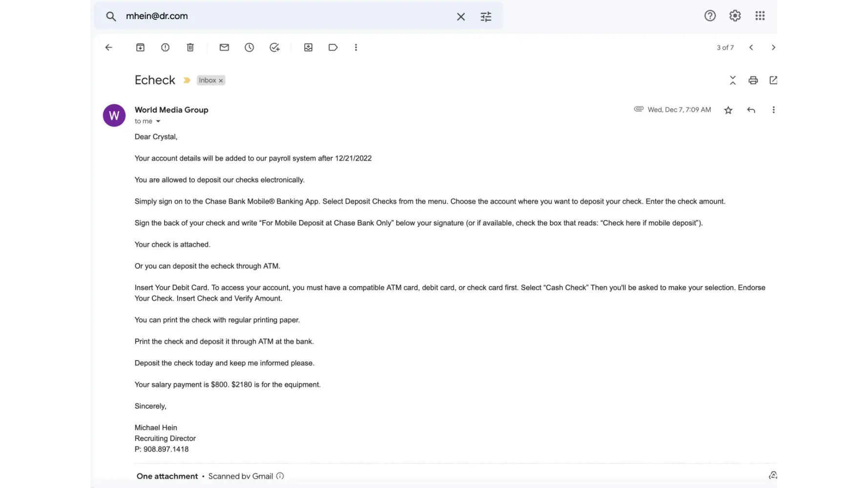Screen dimensions: 868x488
Task: Report the email as spam
Action: pyautogui.click(x=165, y=47)
